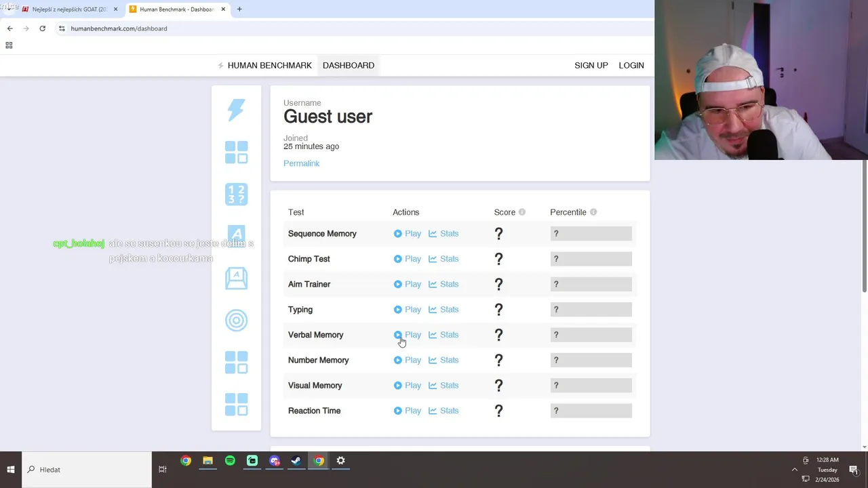Click the Hledat taskbar search box
The width and height of the screenshot is (868, 488).
point(87,470)
